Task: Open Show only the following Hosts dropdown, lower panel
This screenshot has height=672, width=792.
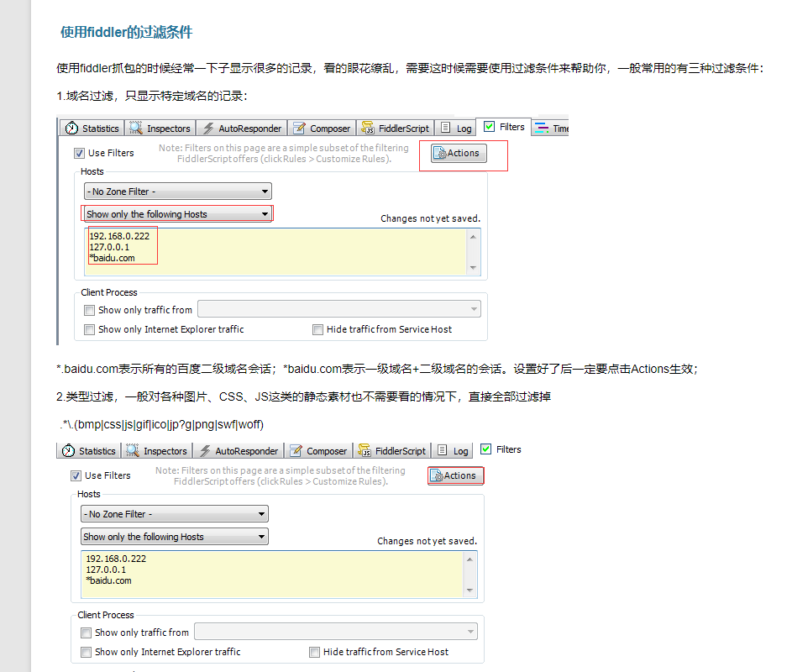Action: point(174,537)
